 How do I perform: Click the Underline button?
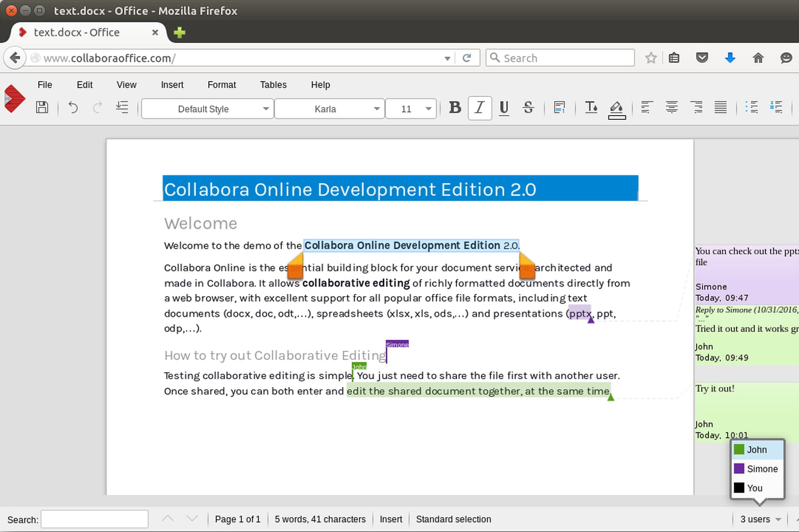tap(504, 108)
